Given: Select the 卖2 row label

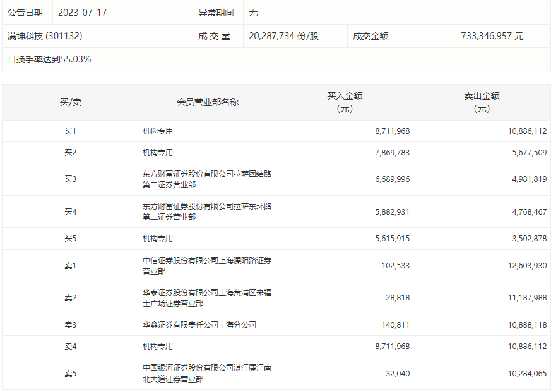Looking at the screenshot, I should click(x=70, y=298).
